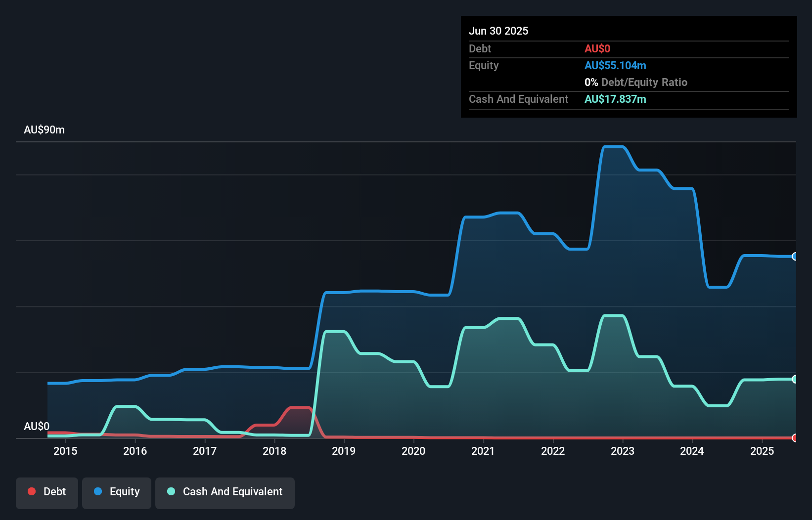The width and height of the screenshot is (812, 520).
Task: Click the AU$55.104m equity value
Action: (615, 65)
